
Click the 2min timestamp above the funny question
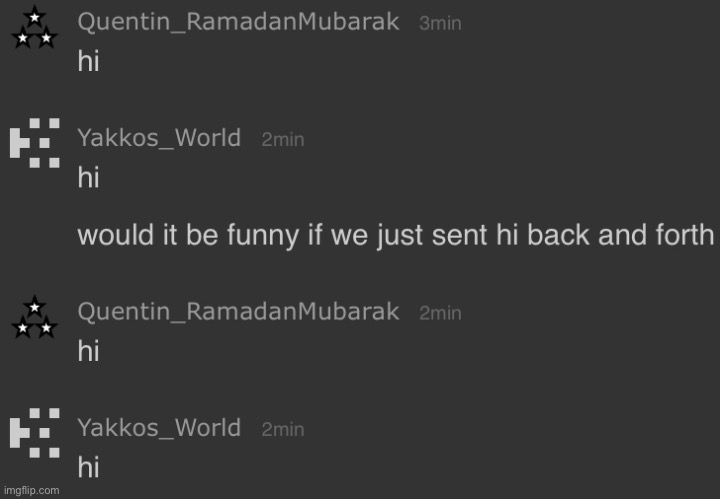click(282, 140)
